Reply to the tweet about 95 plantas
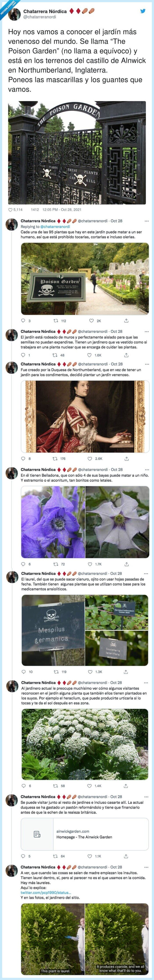Screen dimensions: 154x980 23,321
